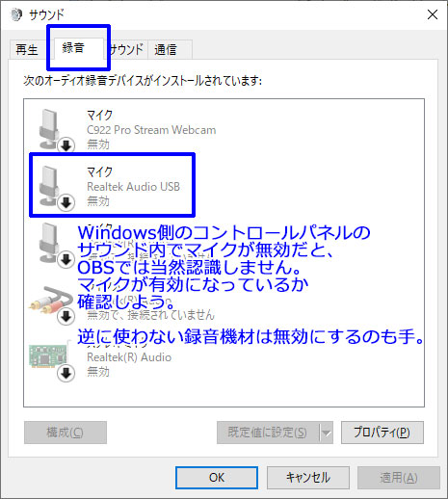Close the サウンド dialog window

click(433, 14)
